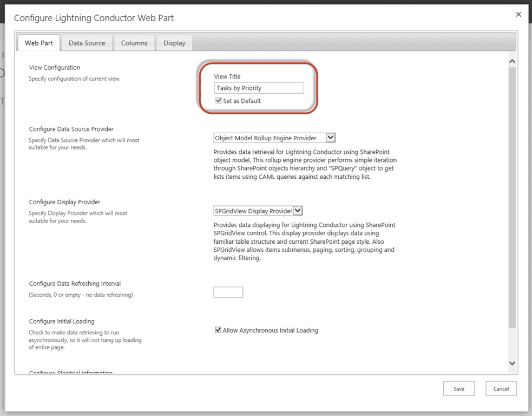The image size is (532, 416).
Task: Click the Cancel button
Action: tap(501, 389)
